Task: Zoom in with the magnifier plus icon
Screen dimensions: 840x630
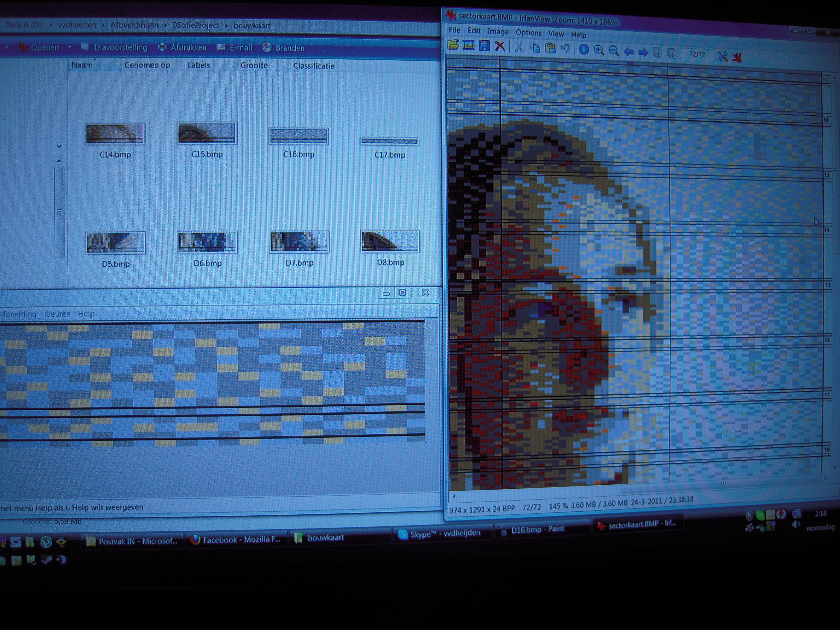Action: (599, 50)
